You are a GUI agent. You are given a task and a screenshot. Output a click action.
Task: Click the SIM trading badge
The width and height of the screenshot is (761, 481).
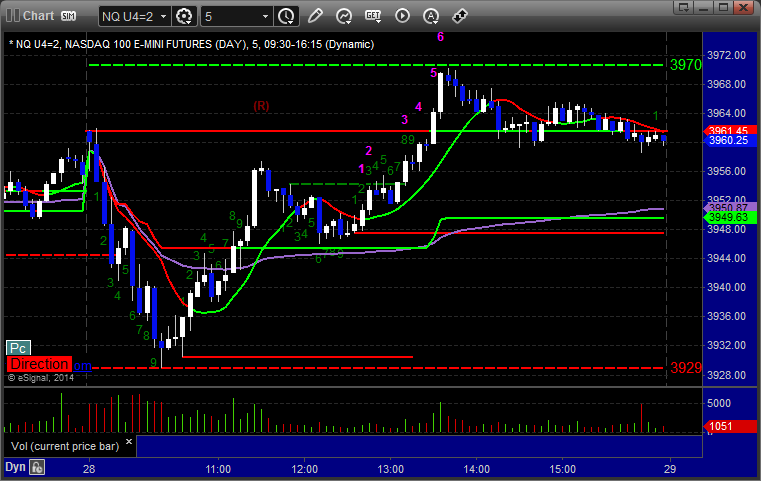click(x=68, y=16)
